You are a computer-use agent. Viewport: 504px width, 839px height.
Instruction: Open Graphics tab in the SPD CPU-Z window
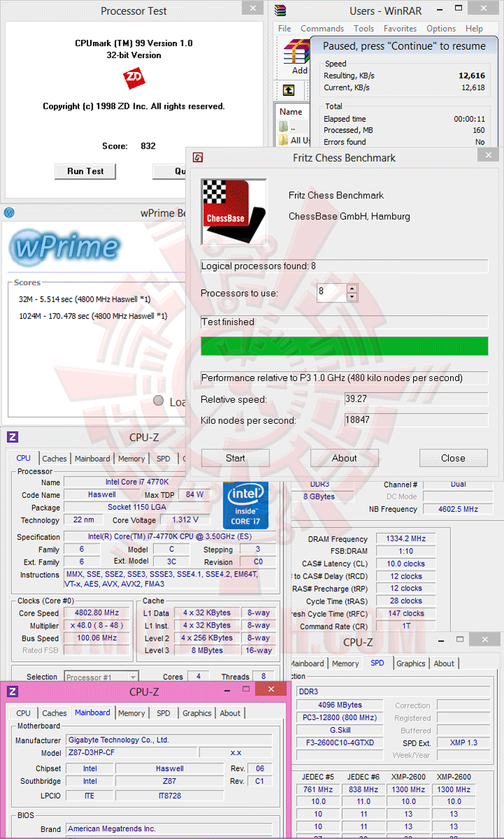point(411,663)
